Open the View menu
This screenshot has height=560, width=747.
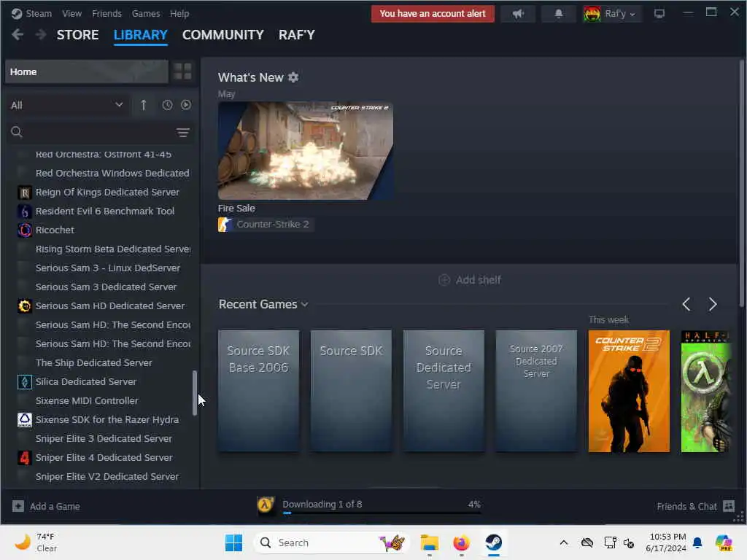pyautogui.click(x=72, y=13)
